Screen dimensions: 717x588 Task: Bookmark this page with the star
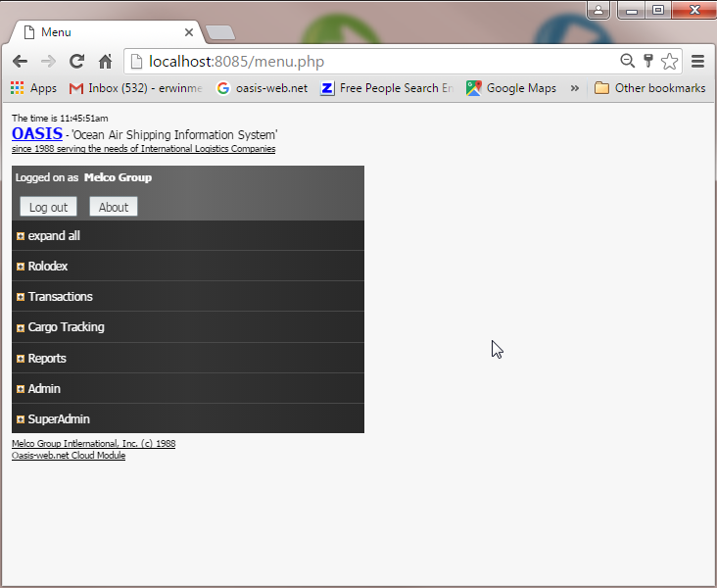click(x=669, y=61)
